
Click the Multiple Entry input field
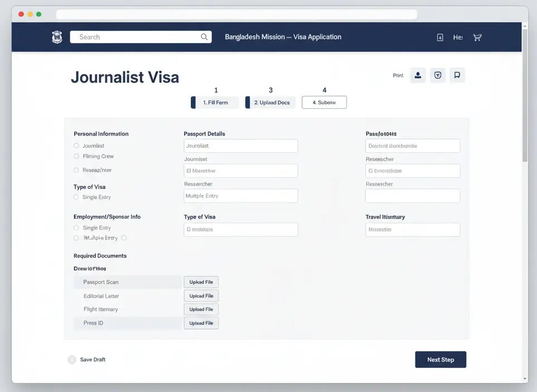241,196
